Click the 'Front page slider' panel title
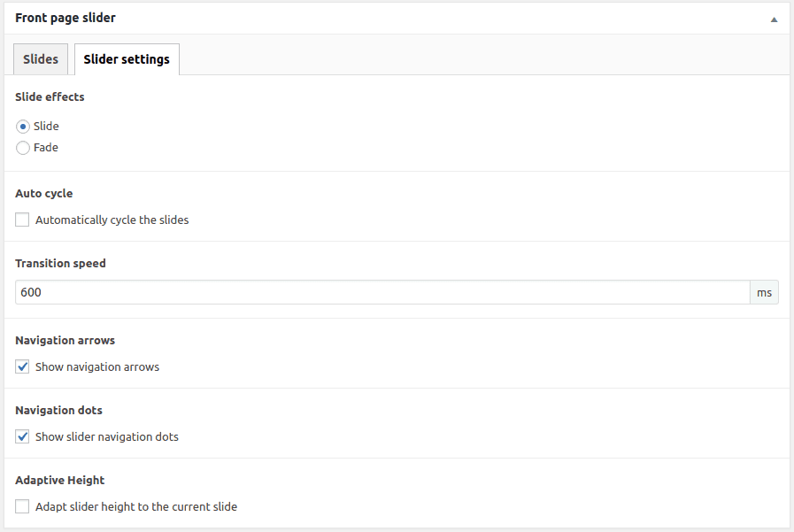The width and height of the screenshot is (794, 532). (x=66, y=18)
